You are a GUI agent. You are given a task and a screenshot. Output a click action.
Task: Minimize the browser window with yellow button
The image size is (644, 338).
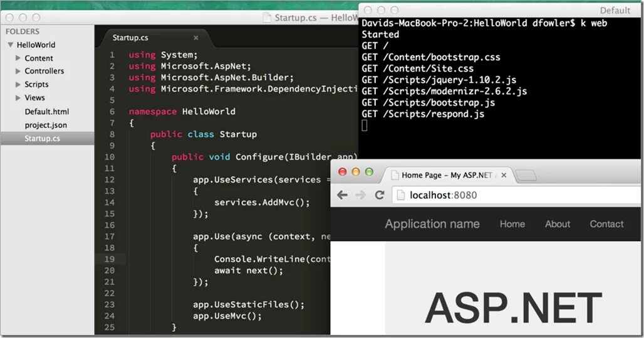356,172
